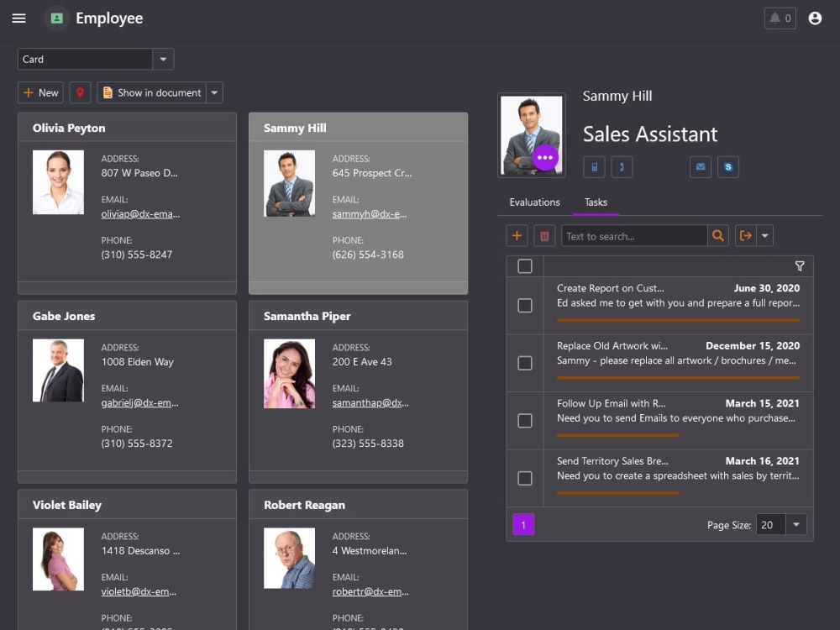The image size is (840, 630).
Task: Click the purple ellipsis on Sammy's photo
Action: pos(545,158)
